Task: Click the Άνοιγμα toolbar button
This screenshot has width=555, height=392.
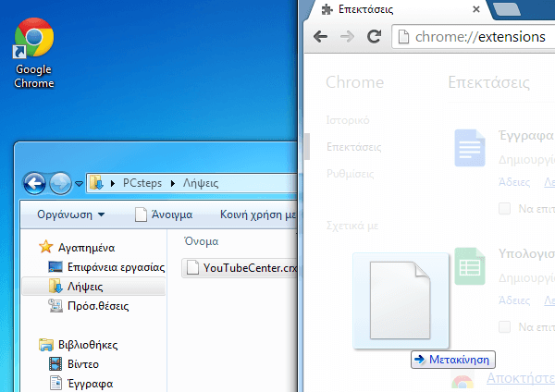Action: click(x=164, y=214)
